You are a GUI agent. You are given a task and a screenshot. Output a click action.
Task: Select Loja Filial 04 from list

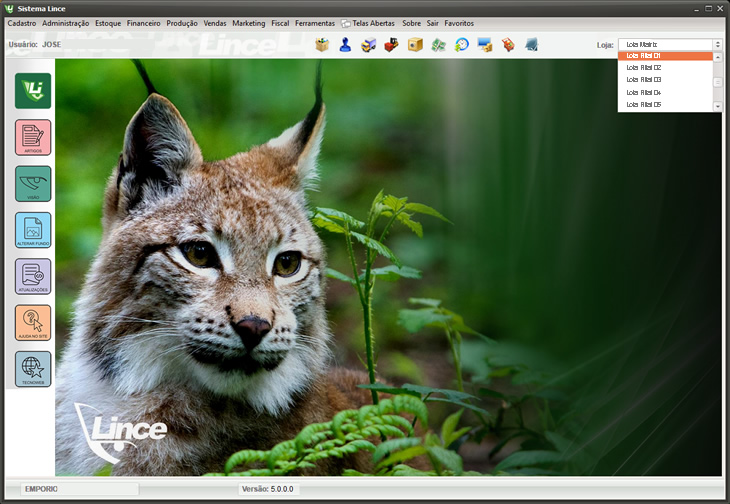665,93
